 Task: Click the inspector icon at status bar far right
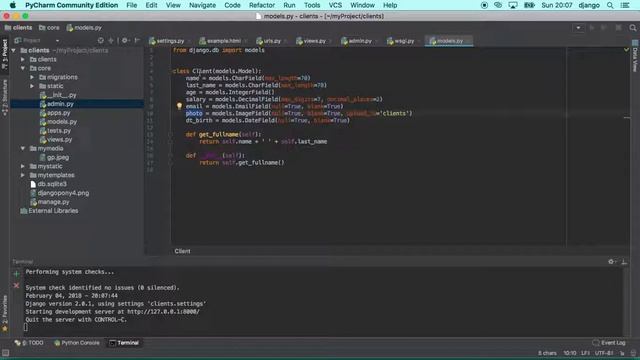633,353
